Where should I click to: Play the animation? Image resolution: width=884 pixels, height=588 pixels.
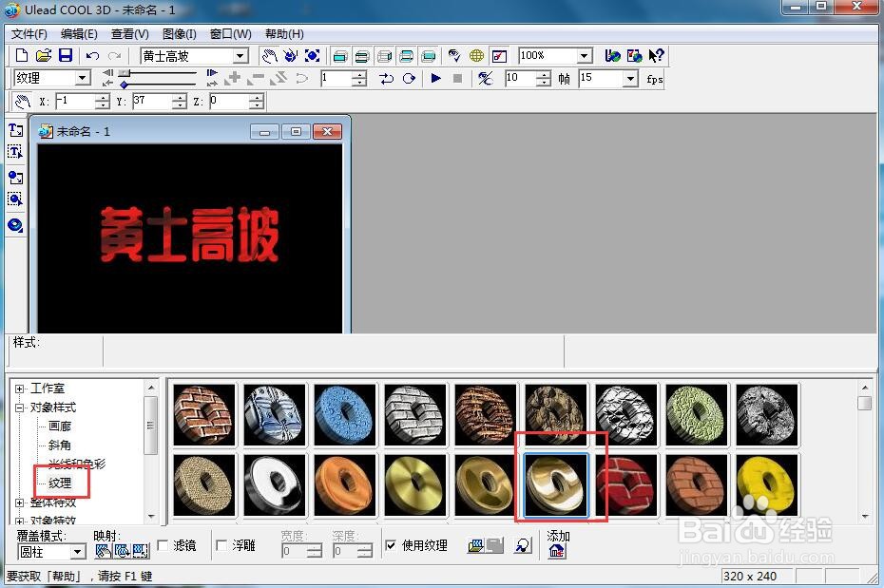pyautogui.click(x=435, y=78)
